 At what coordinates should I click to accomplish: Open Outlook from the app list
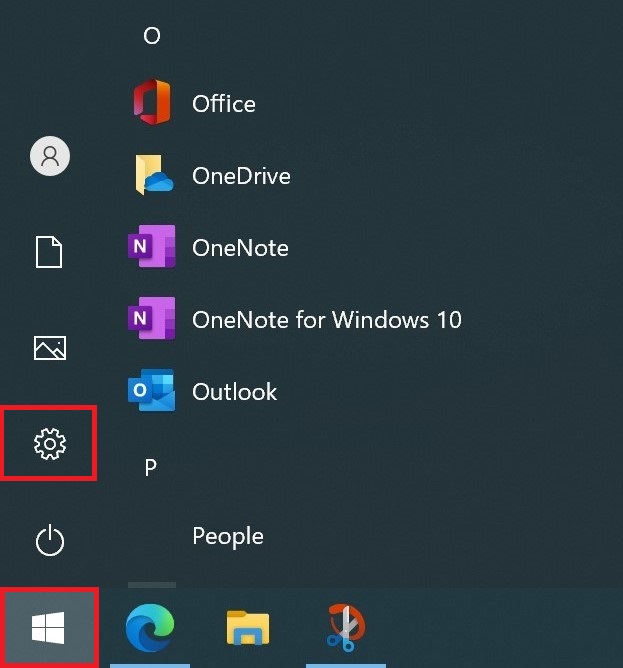tap(234, 392)
